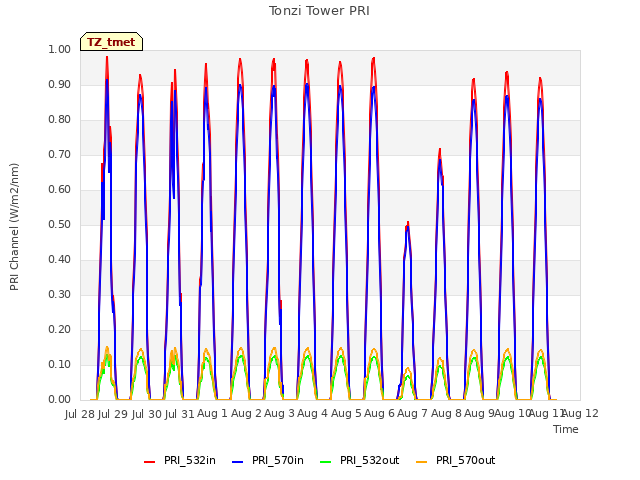Click the 0.50 y-axis tick label

(60, 224)
